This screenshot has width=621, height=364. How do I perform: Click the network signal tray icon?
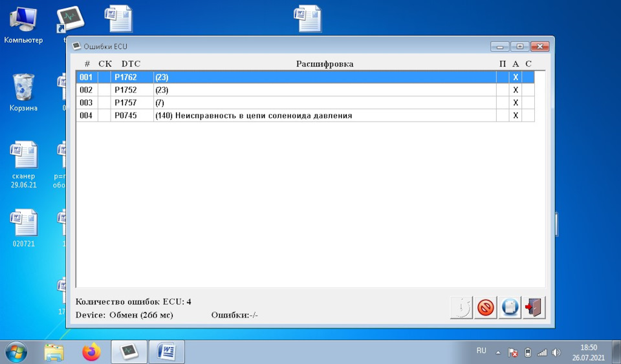click(x=542, y=352)
